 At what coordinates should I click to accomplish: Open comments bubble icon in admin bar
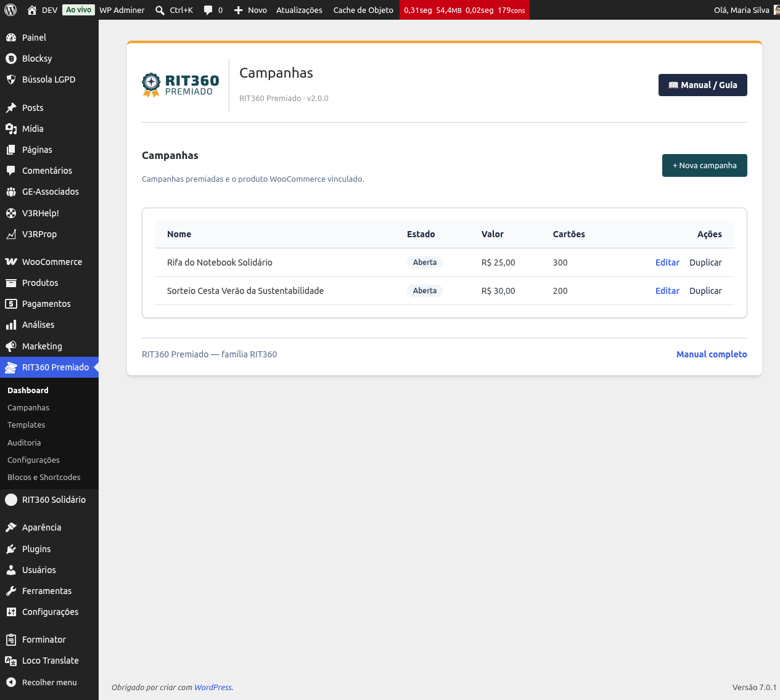[208, 10]
